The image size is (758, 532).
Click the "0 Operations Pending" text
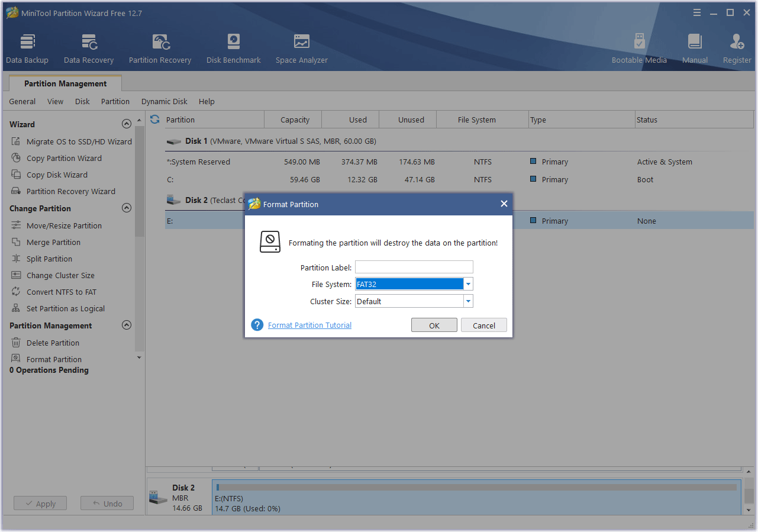tap(49, 370)
